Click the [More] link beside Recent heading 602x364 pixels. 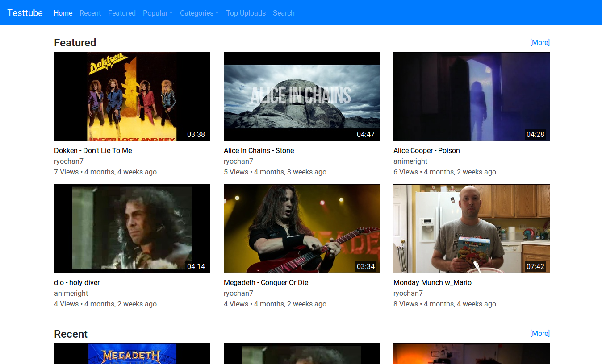tap(539, 333)
